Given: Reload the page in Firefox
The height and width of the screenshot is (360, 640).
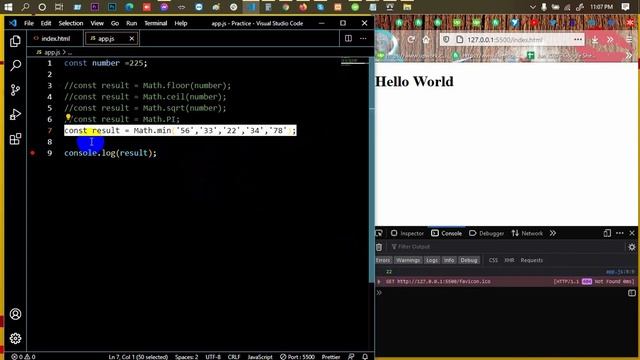Looking at the screenshot, I should coord(411,40).
